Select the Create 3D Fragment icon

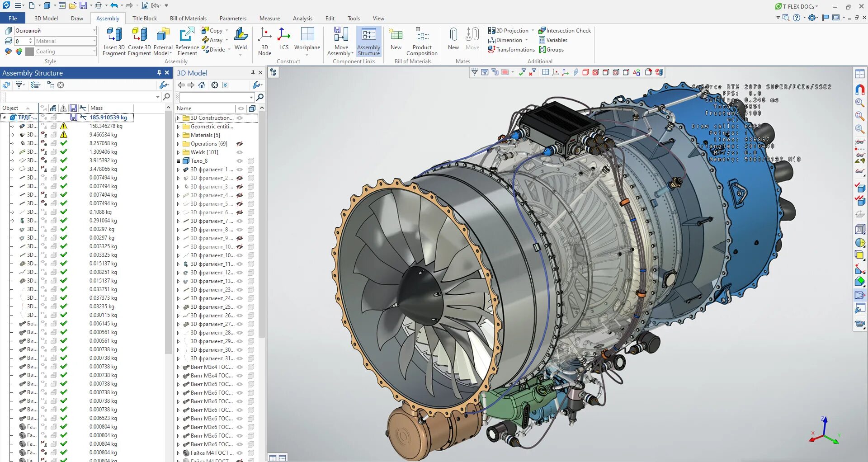click(139, 41)
